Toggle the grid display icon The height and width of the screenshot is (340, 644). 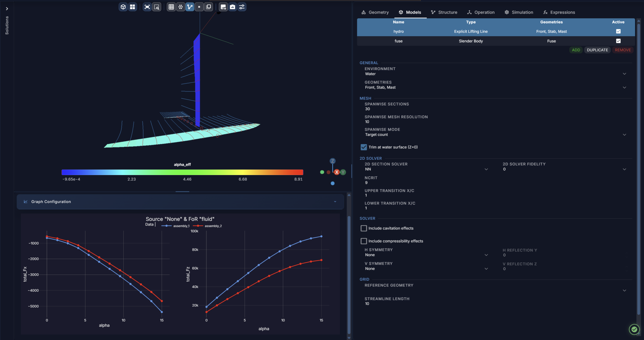[x=171, y=7]
